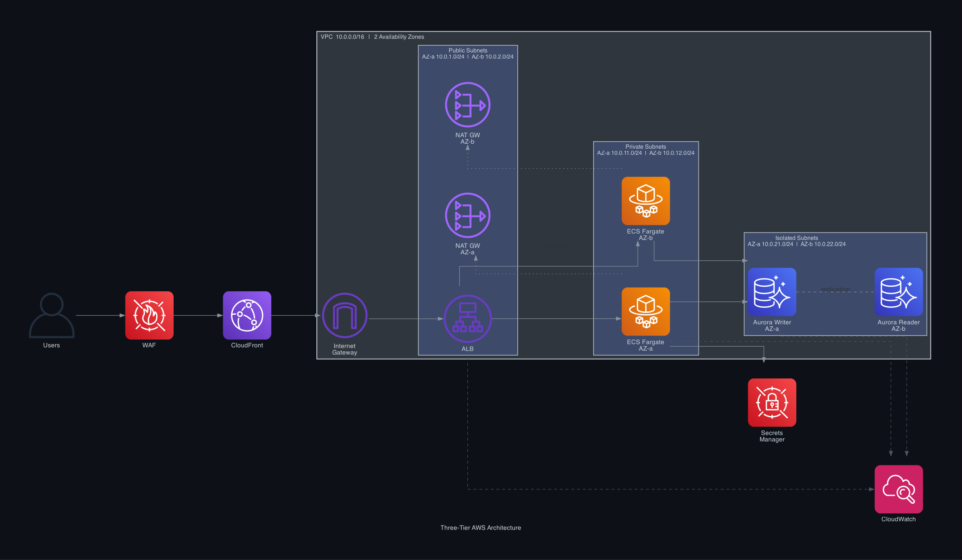
Task: Select the Aurora Writer database icon
Action: (772, 292)
